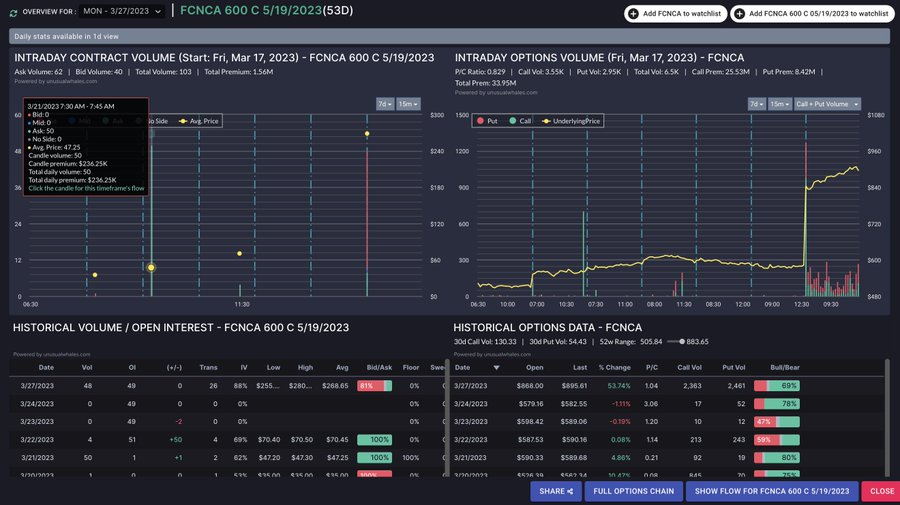Click the yellow Avg. Price dot above 11:30
The height and width of the screenshot is (505, 900).
(239, 253)
